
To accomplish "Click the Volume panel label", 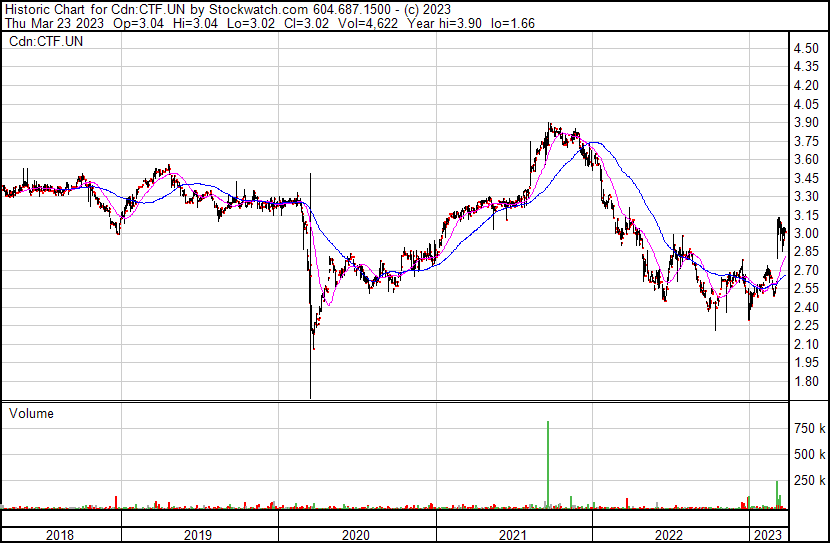I will pos(31,413).
